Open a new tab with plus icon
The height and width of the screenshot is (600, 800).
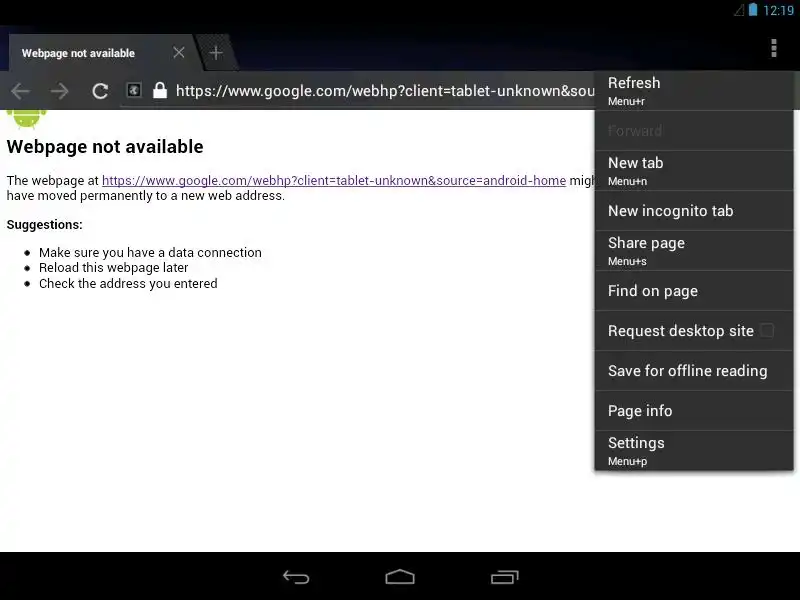(216, 53)
